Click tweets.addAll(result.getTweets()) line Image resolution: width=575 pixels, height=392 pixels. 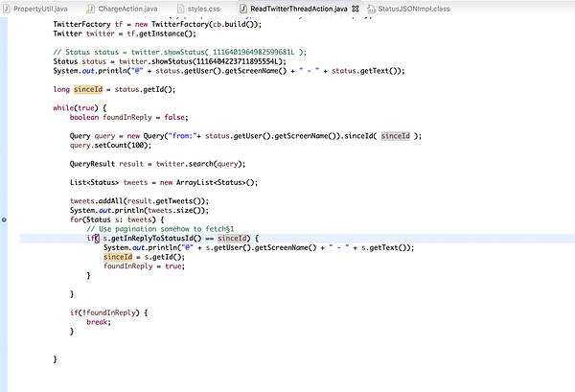pyautogui.click(x=139, y=201)
